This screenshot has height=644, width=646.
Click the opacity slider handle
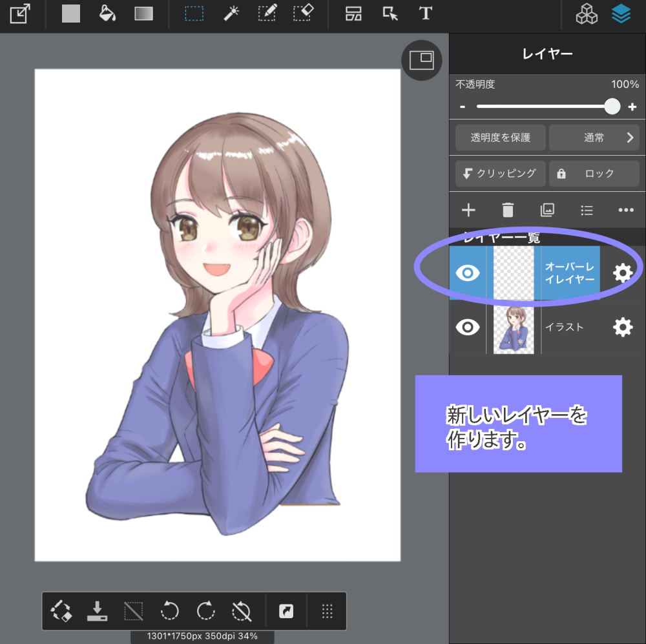click(x=612, y=107)
